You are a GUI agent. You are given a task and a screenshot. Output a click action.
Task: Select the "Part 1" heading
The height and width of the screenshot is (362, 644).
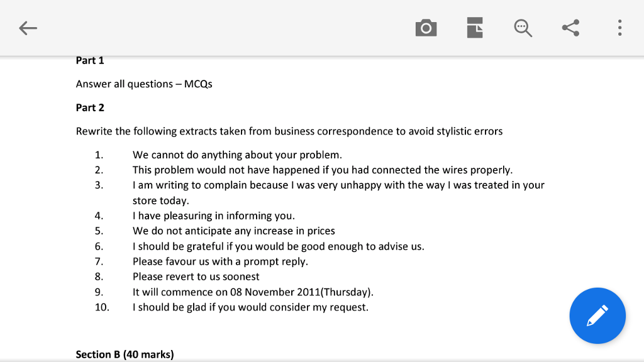point(90,60)
